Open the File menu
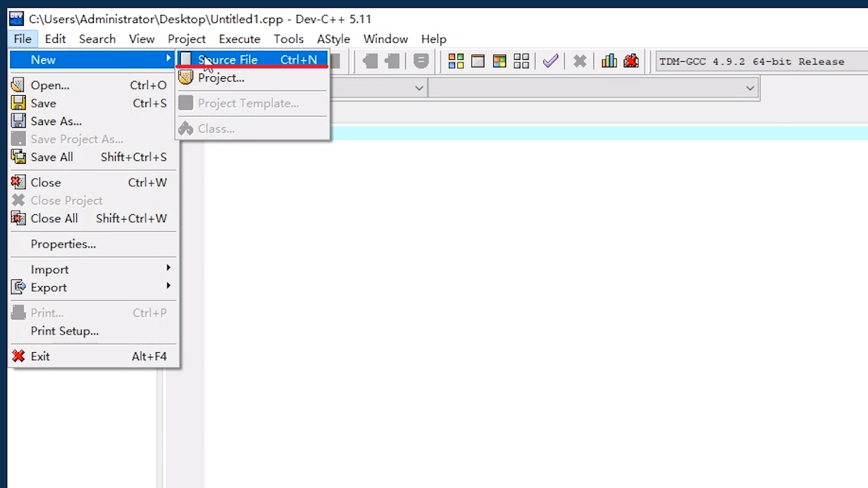The image size is (868, 488). (x=22, y=39)
